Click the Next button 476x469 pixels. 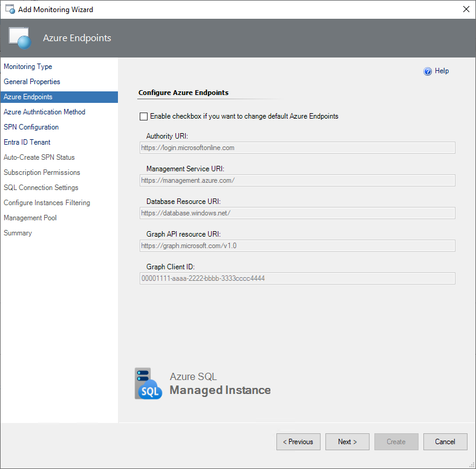click(x=347, y=442)
